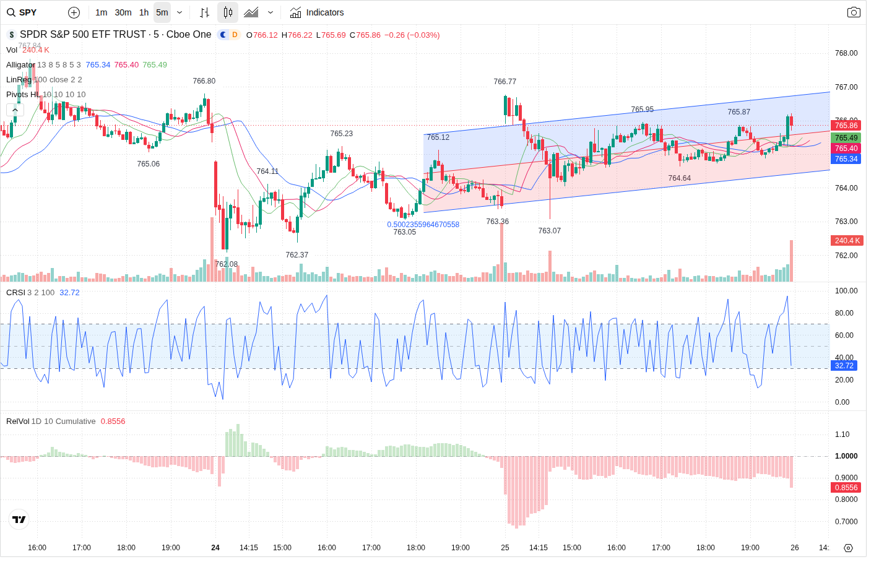Open chart settings gear icon
Image resolution: width=879 pixels, height=588 pixels.
point(849,548)
